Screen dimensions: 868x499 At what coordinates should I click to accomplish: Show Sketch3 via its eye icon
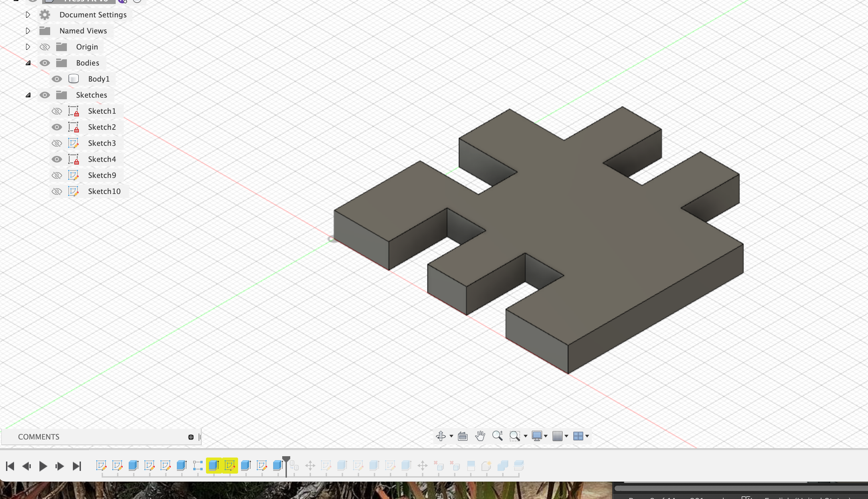(57, 143)
